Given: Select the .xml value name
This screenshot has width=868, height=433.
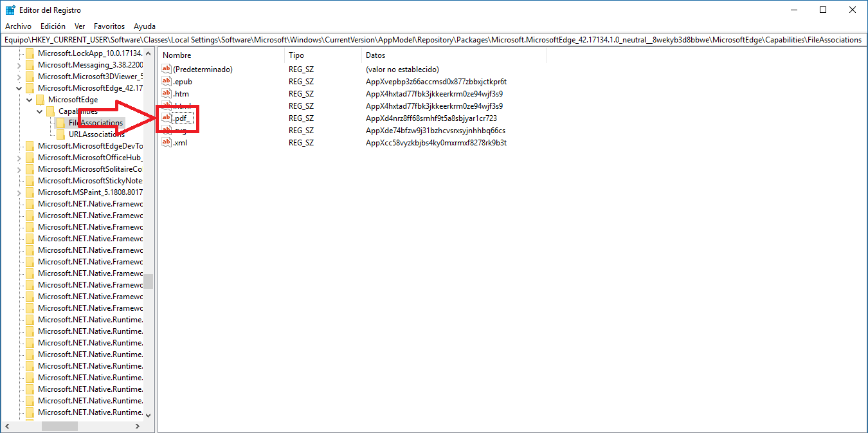Looking at the screenshot, I should click(180, 143).
